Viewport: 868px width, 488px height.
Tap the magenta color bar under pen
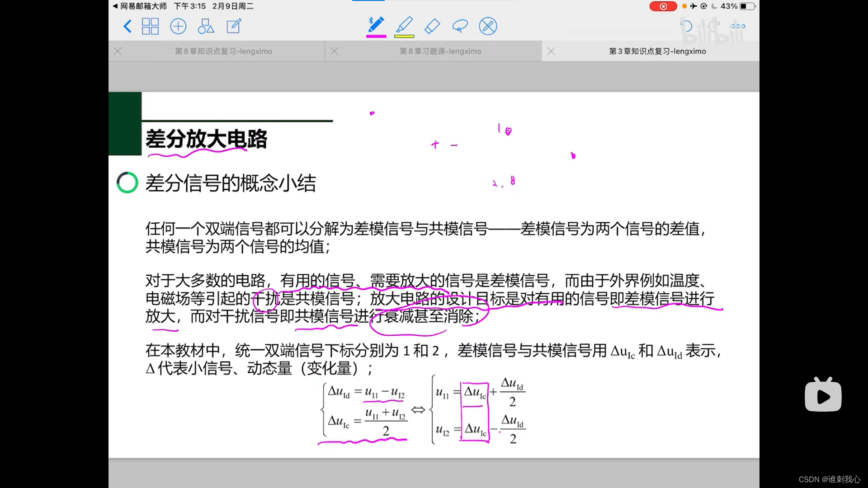376,36
